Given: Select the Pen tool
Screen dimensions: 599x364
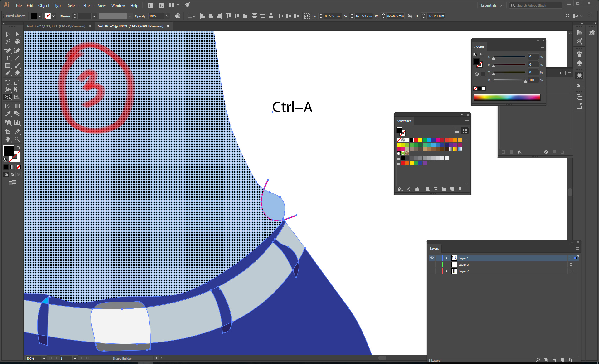Looking at the screenshot, I should coord(8,51).
